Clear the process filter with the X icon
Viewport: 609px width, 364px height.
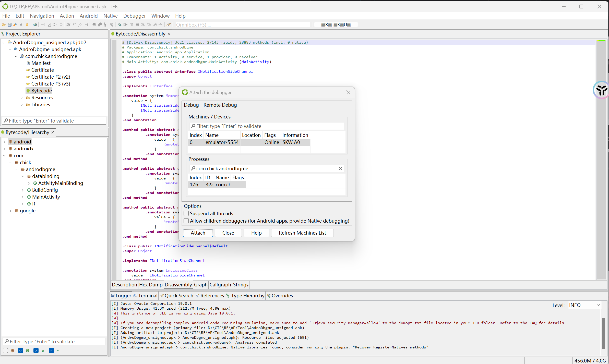click(x=340, y=168)
